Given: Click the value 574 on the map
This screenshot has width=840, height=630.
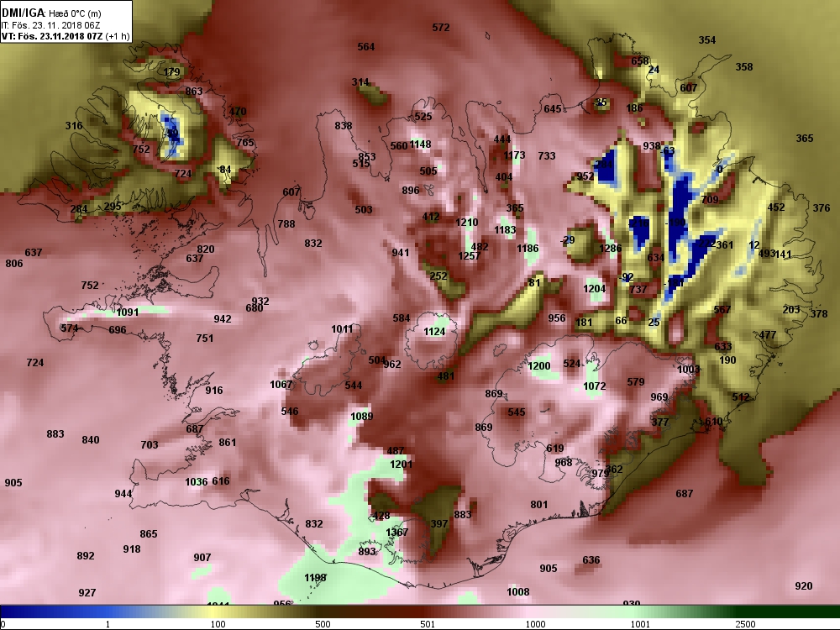Looking at the screenshot, I should tap(69, 328).
